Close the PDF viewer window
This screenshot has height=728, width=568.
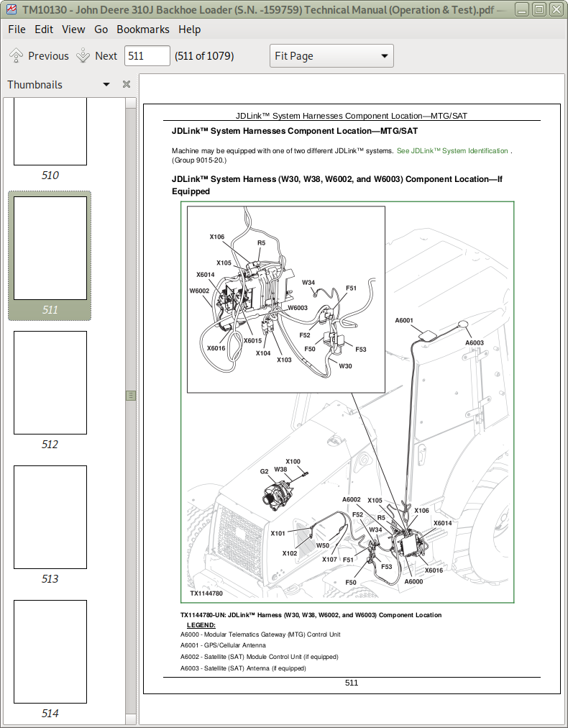556,9
